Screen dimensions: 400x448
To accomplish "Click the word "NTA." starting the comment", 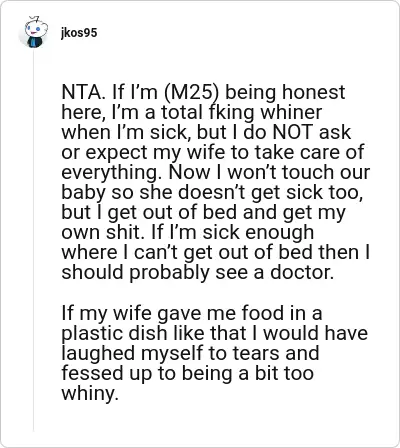I will pyautogui.click(x=82, y=92).
